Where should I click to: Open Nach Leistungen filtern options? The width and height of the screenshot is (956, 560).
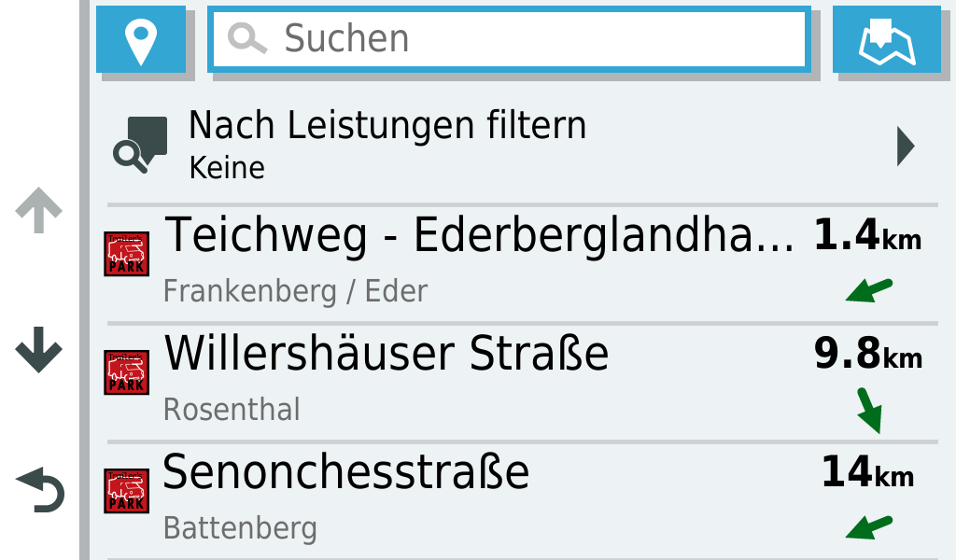click(387, 145)
